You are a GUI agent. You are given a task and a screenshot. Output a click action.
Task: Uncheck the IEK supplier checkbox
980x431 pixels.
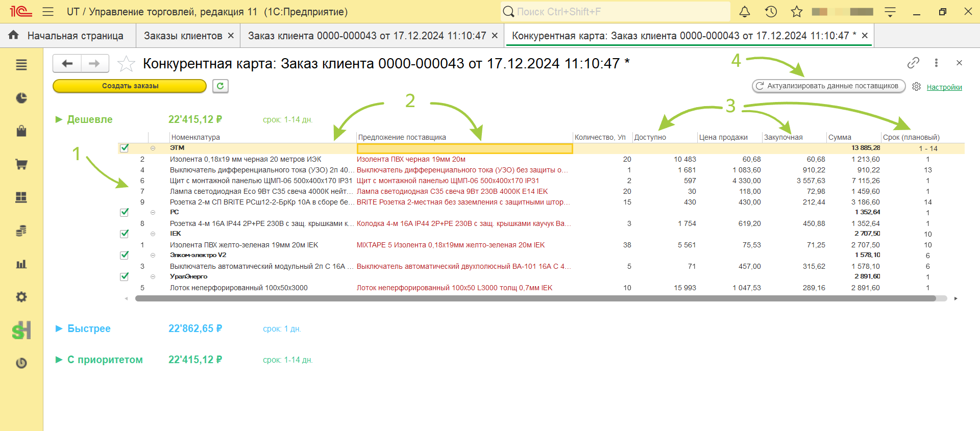pos(124,234)
